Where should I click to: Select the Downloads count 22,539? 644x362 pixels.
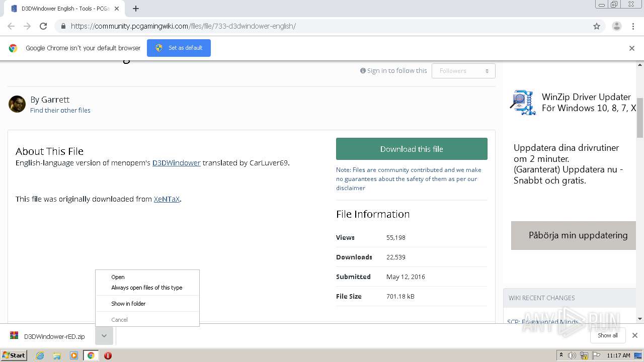pyautogui.click(x=396, y=257)
